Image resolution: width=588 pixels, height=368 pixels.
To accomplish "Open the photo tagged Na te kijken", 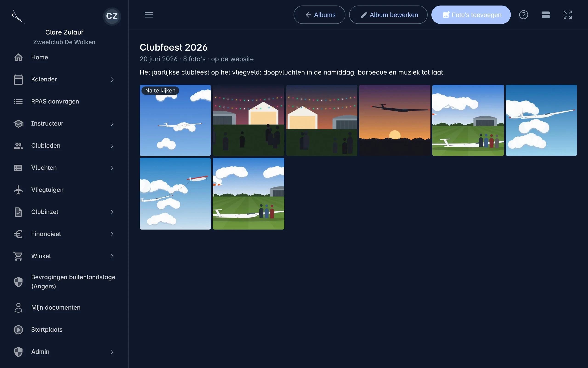I will [175, 120].
